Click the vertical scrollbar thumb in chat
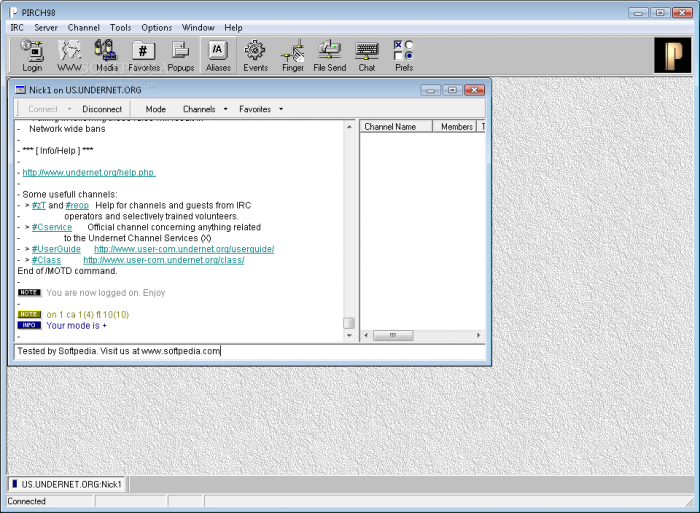This screenshot has height=513, width=700. [349, 323]
